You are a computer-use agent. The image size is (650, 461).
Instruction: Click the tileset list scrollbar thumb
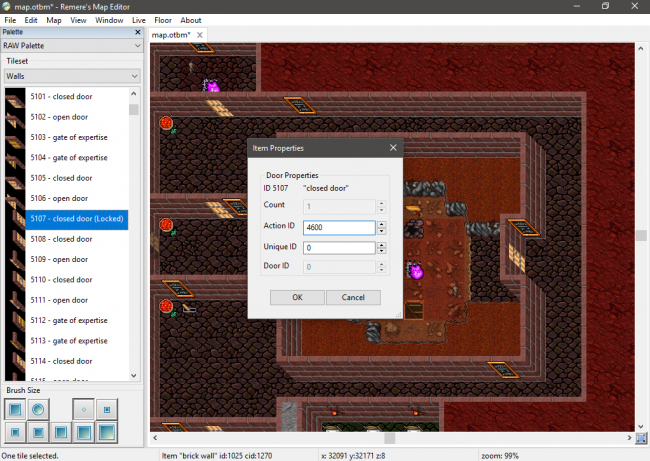(x=133, y=109)
